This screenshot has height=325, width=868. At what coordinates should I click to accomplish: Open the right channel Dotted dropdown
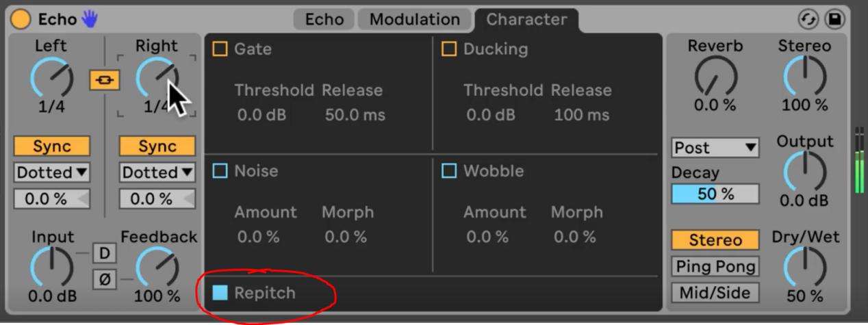[157, 172]
